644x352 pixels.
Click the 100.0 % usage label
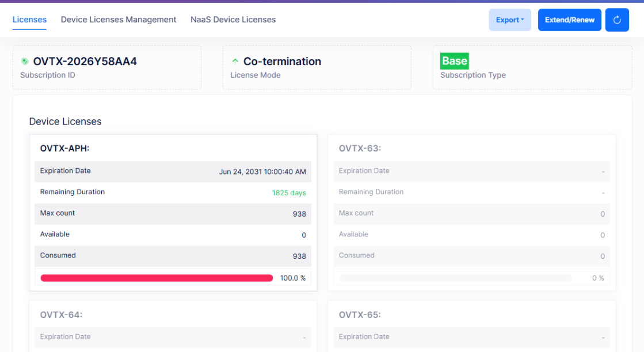coord(293,278)
